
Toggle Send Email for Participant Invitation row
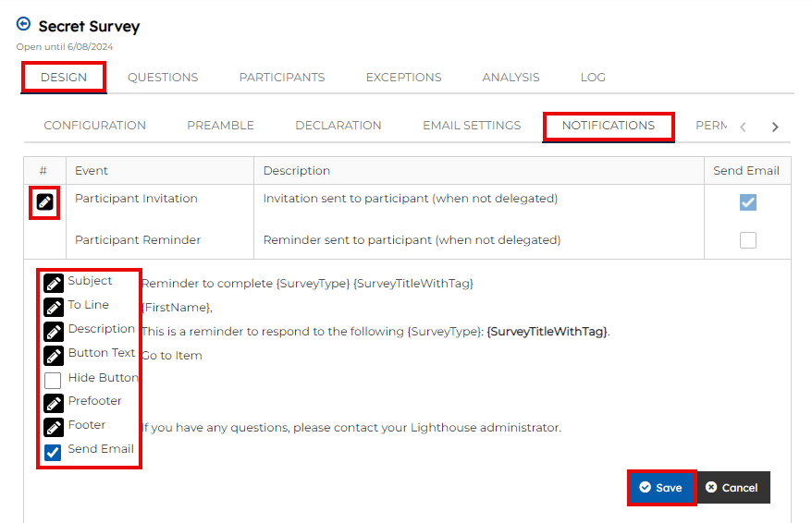pyautogui.click(x=747, y=202)
